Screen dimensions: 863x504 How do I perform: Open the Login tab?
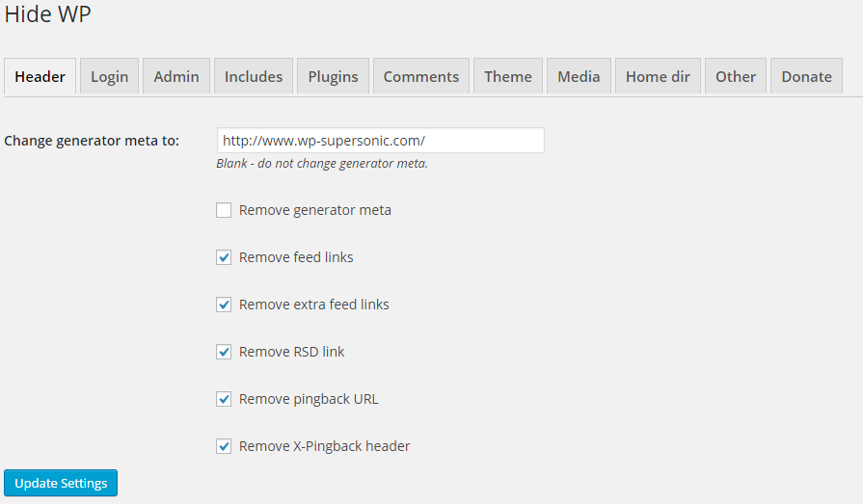point(110,76)
